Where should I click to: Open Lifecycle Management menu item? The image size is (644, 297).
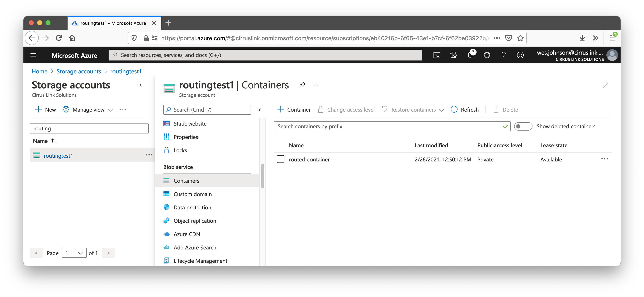tap(200, 261)
